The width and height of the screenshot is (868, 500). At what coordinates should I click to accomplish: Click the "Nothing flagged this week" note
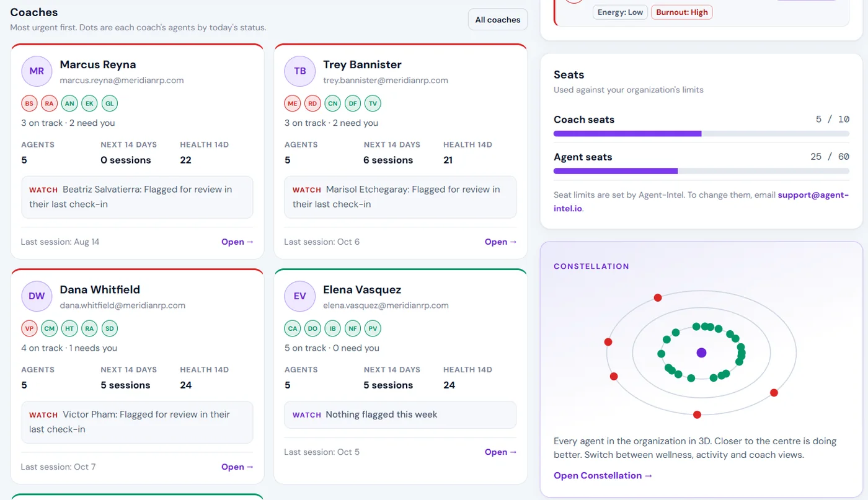click(401, 414)
